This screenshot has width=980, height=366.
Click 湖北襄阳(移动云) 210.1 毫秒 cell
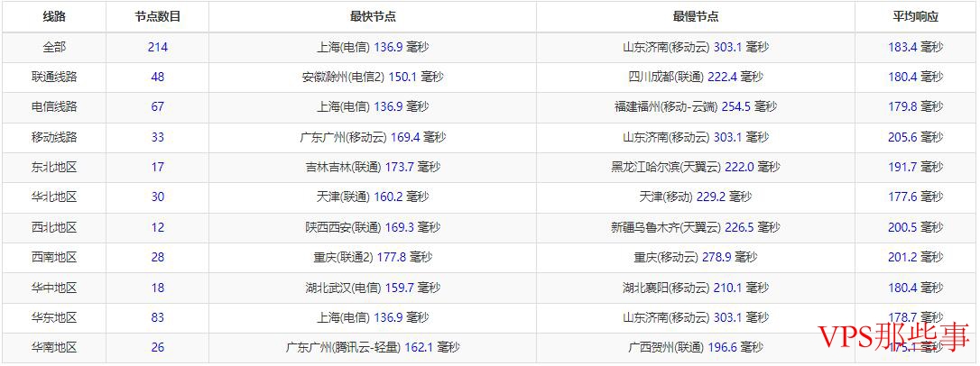point(696,288)
